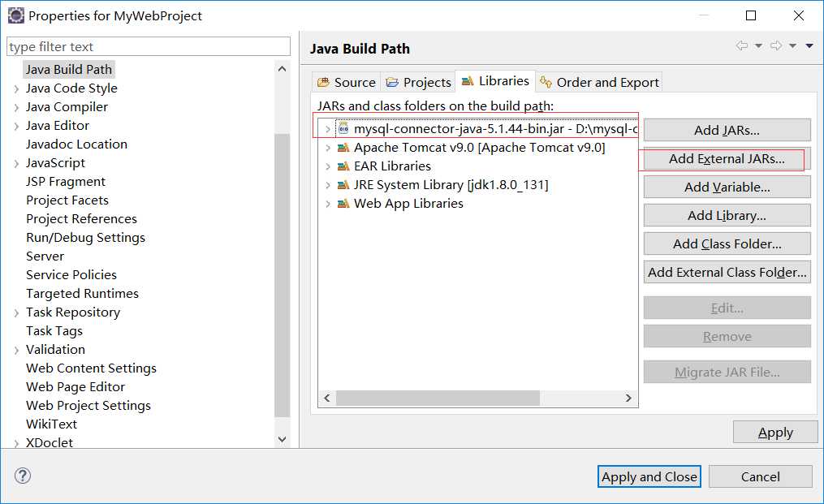Select Server in the tree
Viewport: 824px width, 504px height.
45,256
